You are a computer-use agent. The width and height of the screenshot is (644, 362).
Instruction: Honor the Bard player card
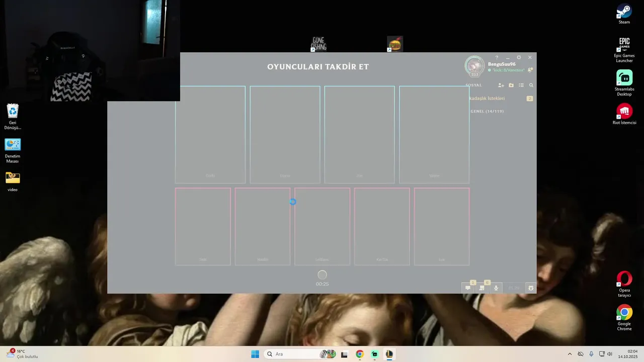210,135
